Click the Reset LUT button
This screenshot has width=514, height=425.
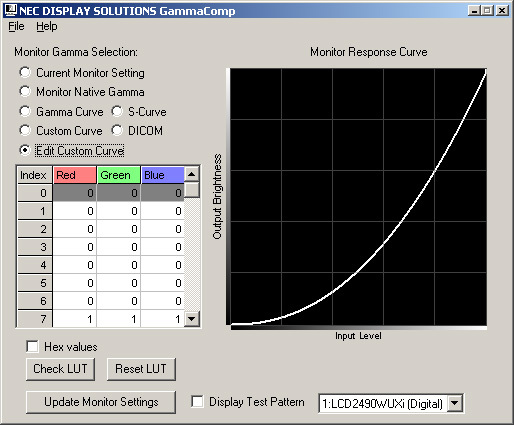tap(141, 369)
